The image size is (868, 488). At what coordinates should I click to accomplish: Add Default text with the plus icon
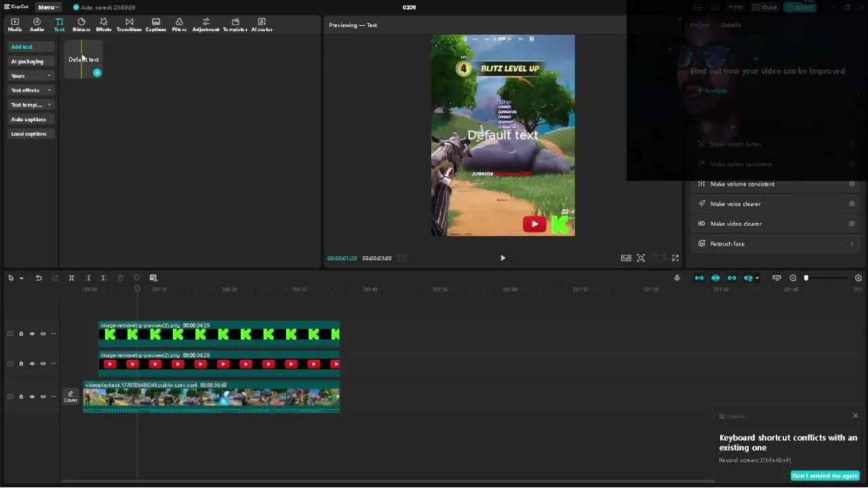point(97,73)
